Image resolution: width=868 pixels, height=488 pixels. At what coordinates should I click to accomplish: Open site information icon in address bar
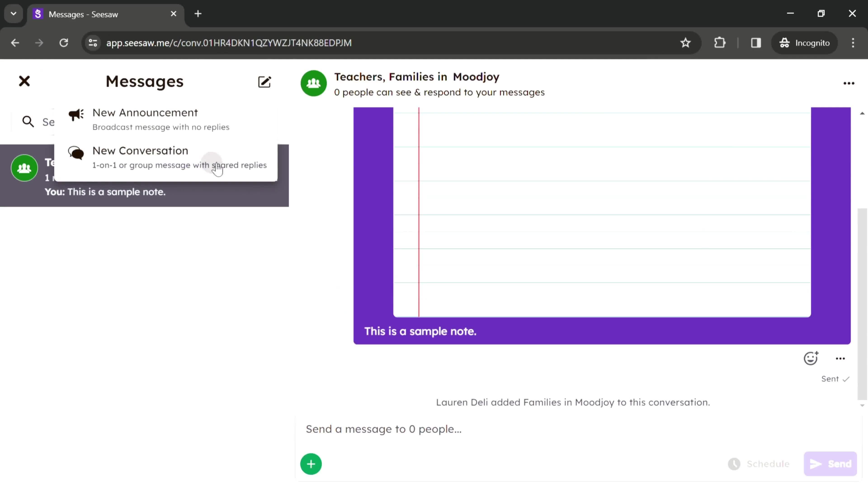tap(93, 43)
